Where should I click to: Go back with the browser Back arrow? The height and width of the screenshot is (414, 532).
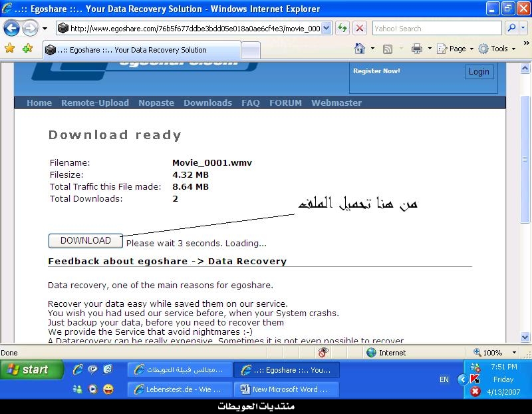pyautogui.click(x=11, y=28)
